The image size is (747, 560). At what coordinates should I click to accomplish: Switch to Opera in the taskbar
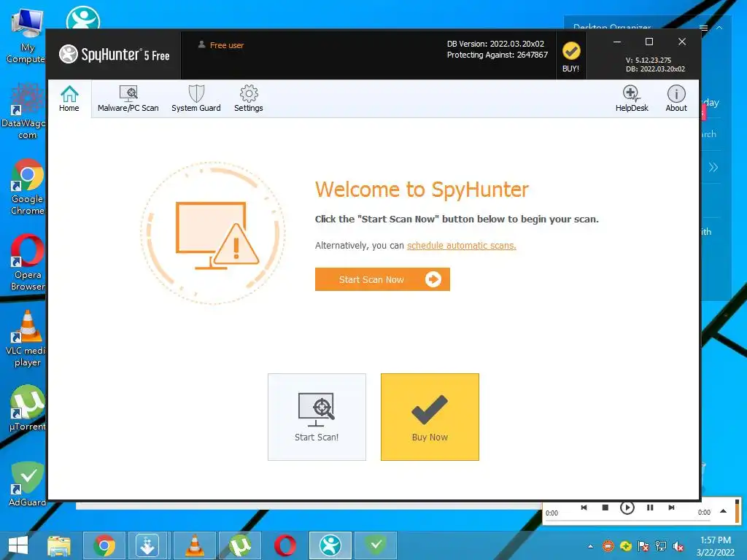[285, 545]
